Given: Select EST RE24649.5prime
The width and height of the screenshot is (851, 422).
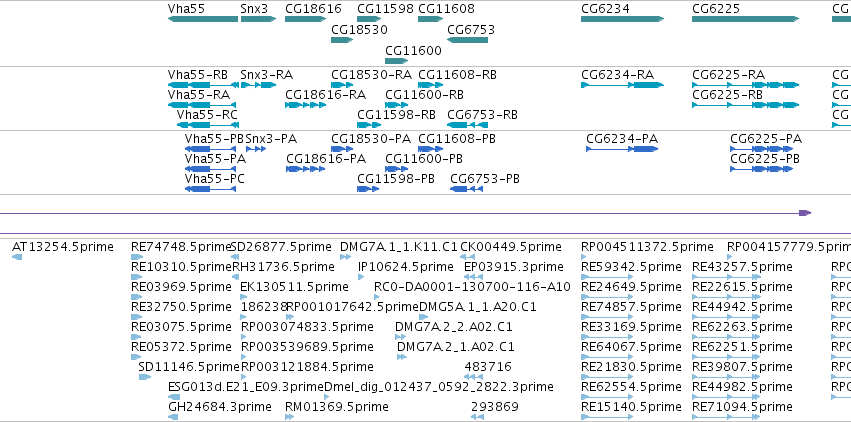Looking at the screenshot, I should pyautogui.click(x=607, y=297).
